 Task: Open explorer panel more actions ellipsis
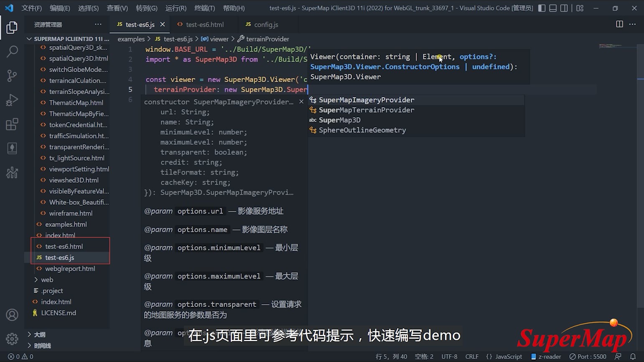coord(98,24)
